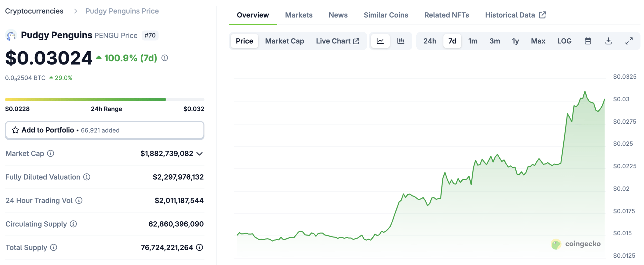The image size is (644, 265).
Task: Click the 24h Range progress bar
Action: [105, 100]
